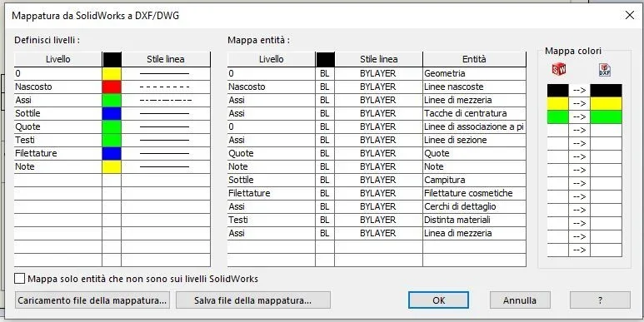The width and height of the screenshot is (644, 322).
Task: Confirm with the OK button
Action: click(439, 300)
